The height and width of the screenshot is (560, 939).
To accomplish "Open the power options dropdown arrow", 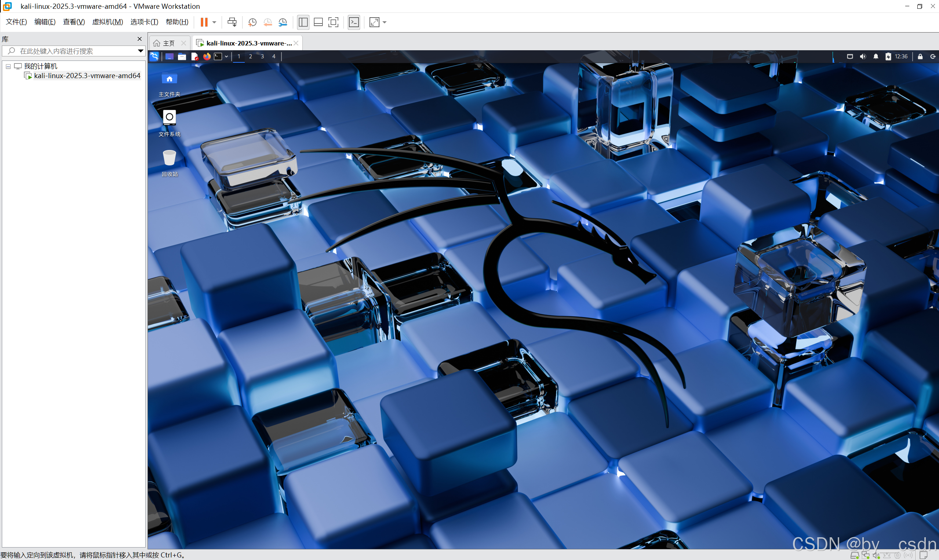I will pos(214,22).
